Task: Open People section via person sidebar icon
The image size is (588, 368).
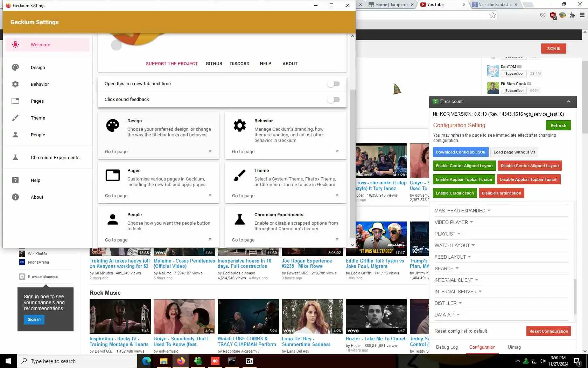Action: coord(15,135)
